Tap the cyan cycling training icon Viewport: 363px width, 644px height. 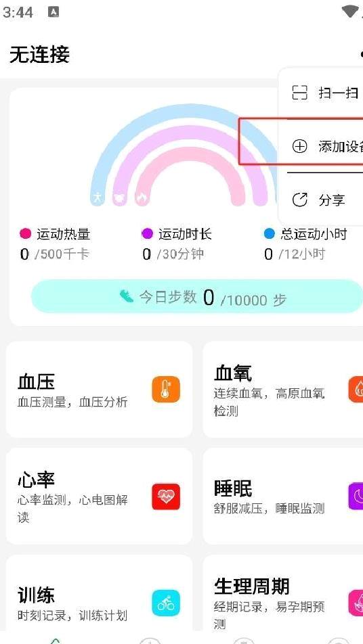(x=166, y=603)
